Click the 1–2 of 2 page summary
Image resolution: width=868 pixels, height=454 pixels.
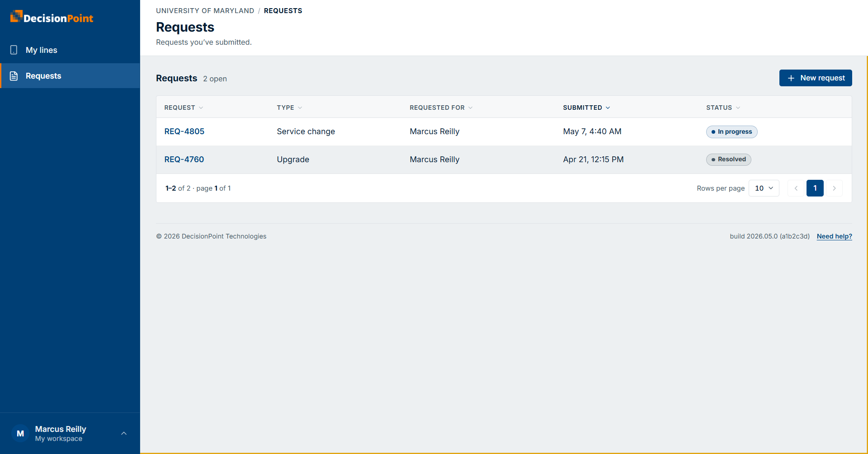coord(198,188)
